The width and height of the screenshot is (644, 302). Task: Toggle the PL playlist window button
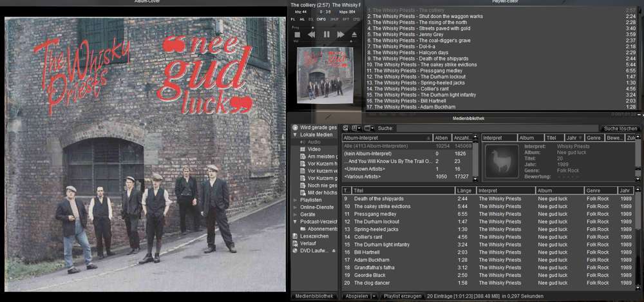(294, 20)
